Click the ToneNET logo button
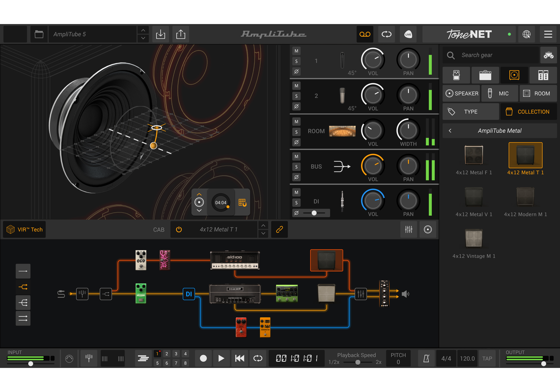 click(x=469, y=34)
